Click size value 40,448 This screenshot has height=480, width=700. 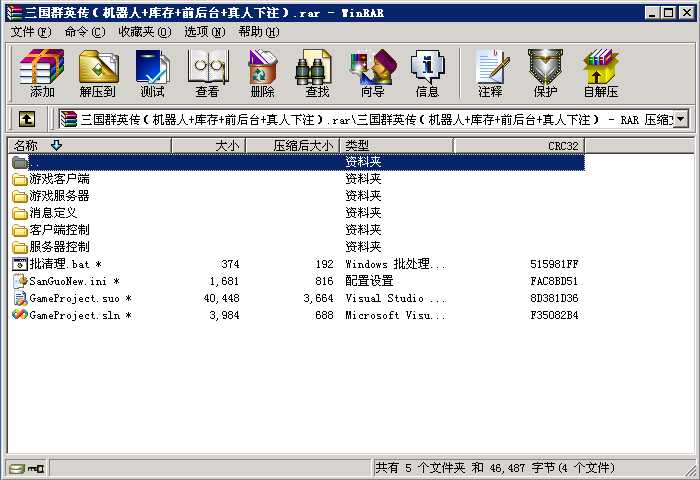[221, 298]
